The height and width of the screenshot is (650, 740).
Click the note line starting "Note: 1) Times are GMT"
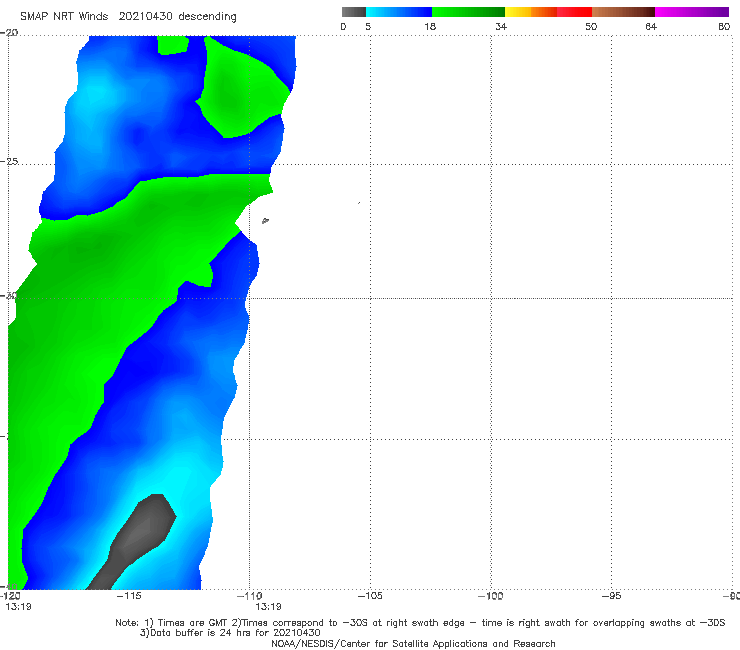pos(420,623)
